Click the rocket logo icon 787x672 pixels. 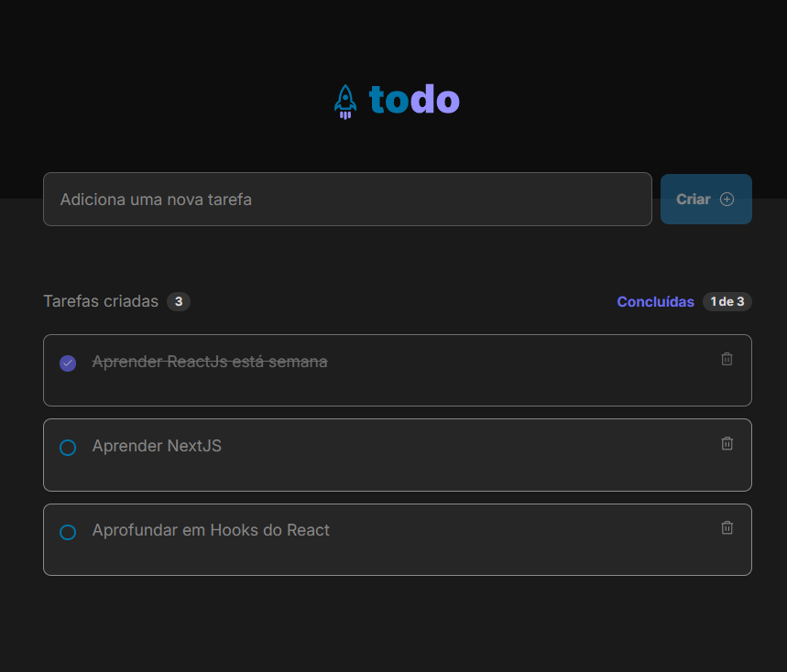[x=345, y=102]
